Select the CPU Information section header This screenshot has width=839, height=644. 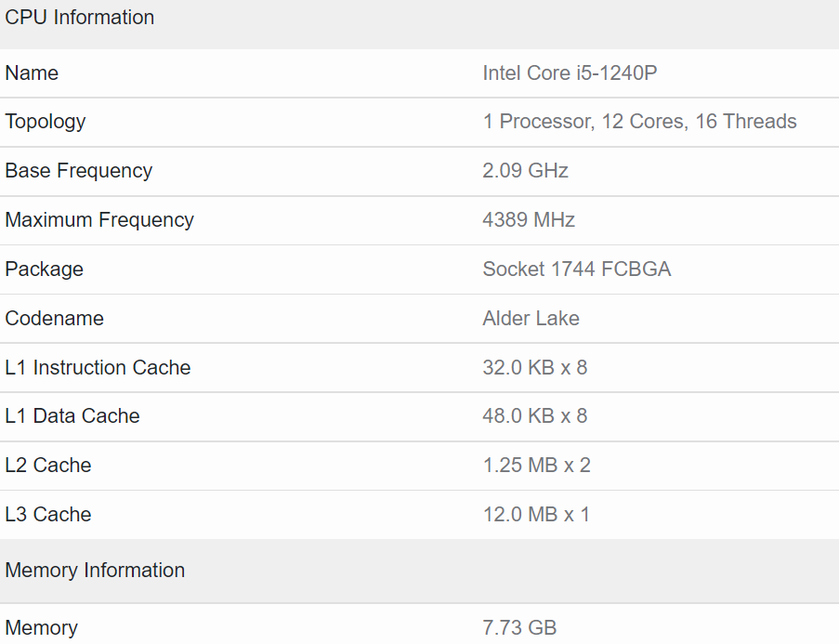[x=79, y=17]
